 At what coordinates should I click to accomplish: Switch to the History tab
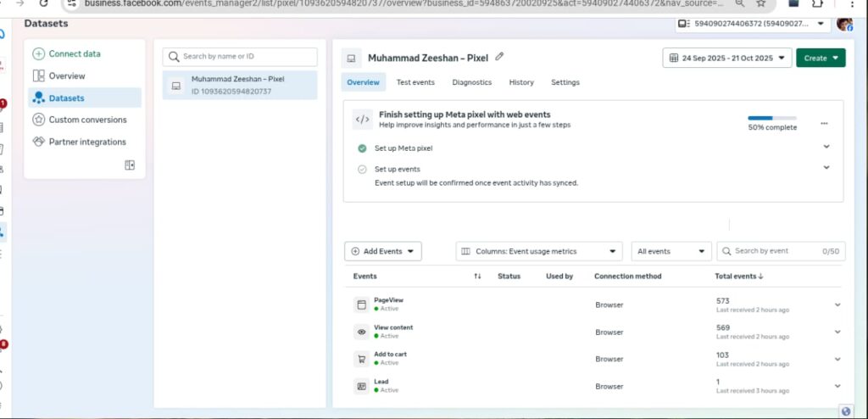coord(521,82)
